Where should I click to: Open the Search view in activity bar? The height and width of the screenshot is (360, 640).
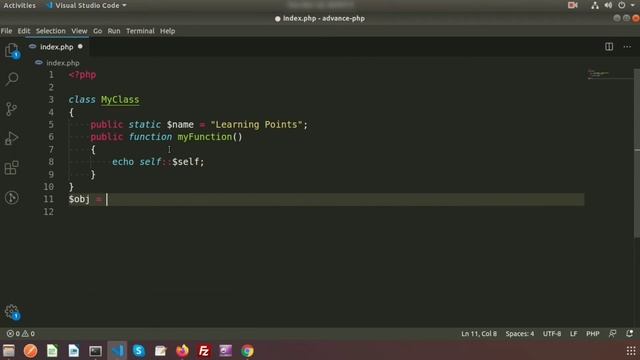click(x=12, y=78)
